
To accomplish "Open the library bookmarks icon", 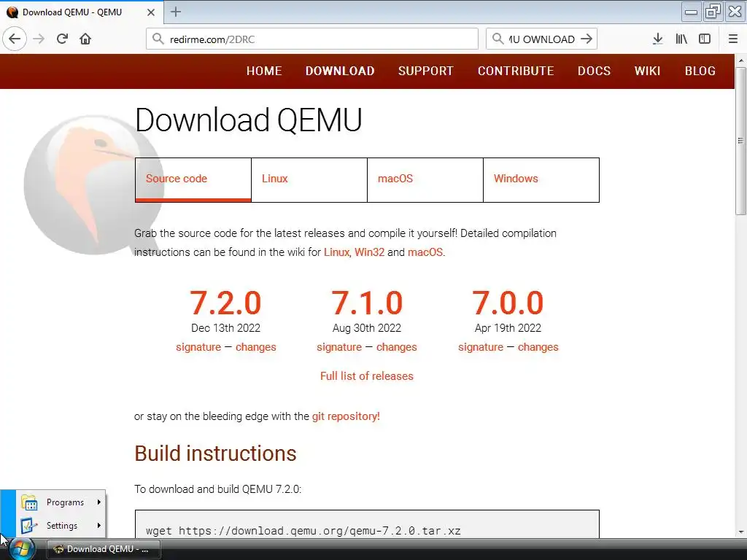I will pyautogui.click(x=681, y=39).
